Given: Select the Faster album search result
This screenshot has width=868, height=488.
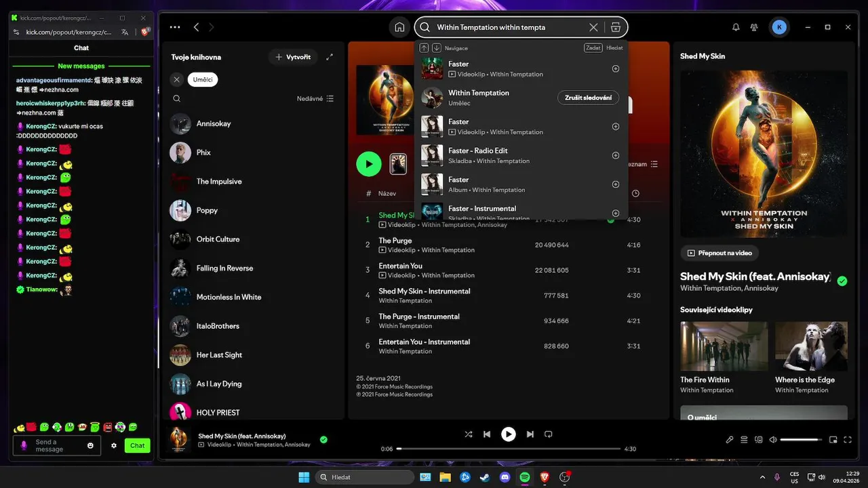Looking at the screenshot, I should [x=521, y=184].
